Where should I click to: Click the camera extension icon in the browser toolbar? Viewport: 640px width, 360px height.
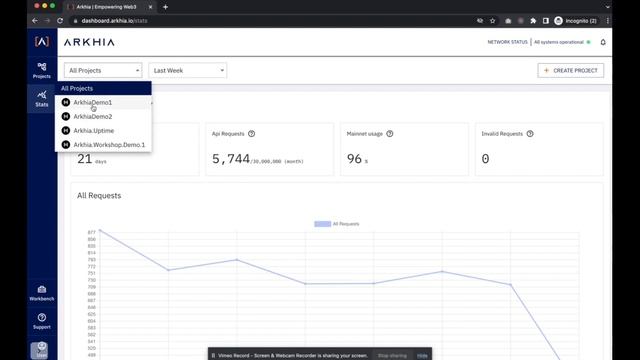coord(508,20)
